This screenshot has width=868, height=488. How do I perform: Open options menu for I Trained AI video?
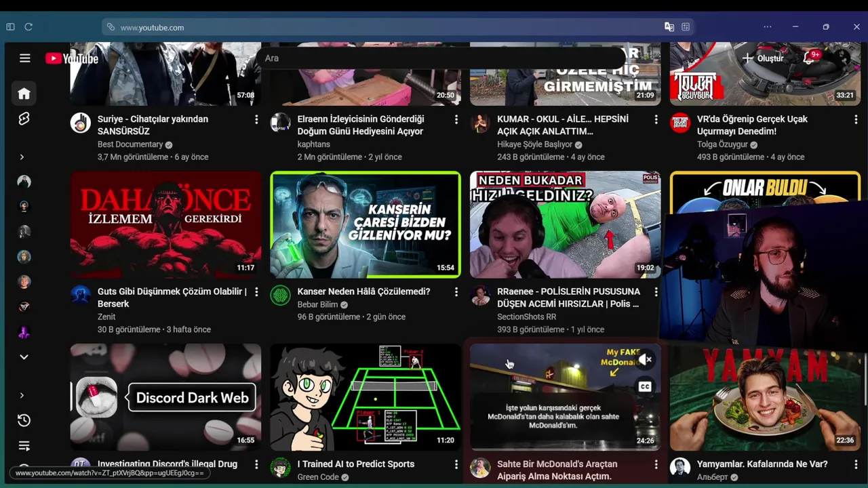(456, 464)
